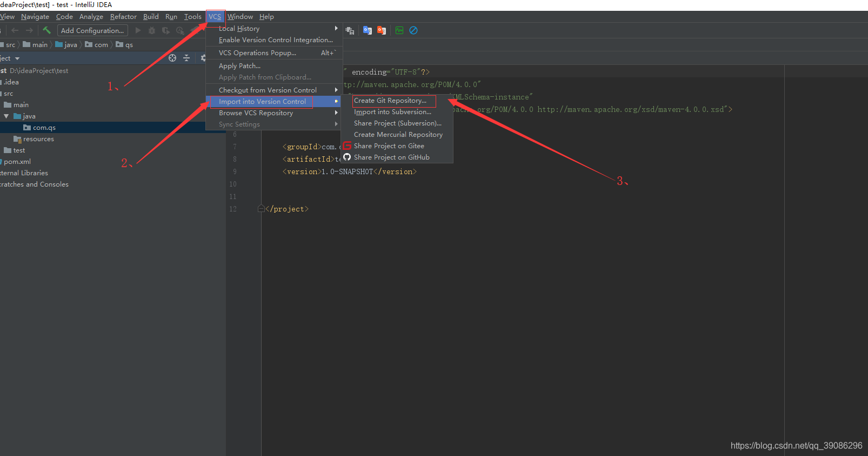Click the red Google Translate icon

[382, 30]
